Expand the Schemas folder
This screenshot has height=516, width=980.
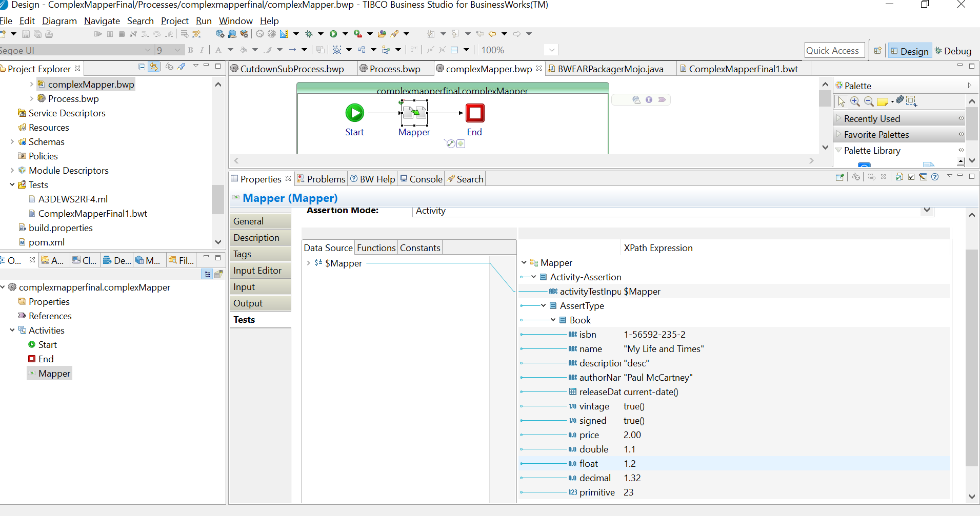coord(12,142)
